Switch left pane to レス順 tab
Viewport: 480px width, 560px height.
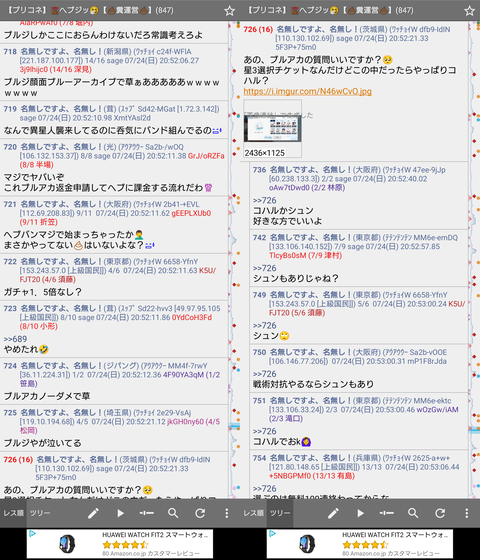(x=13, y=513)
